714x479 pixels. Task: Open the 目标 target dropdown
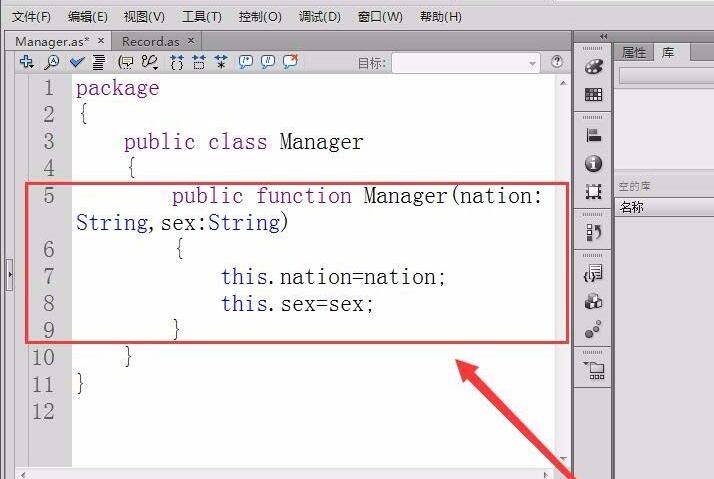pos(465,63)
